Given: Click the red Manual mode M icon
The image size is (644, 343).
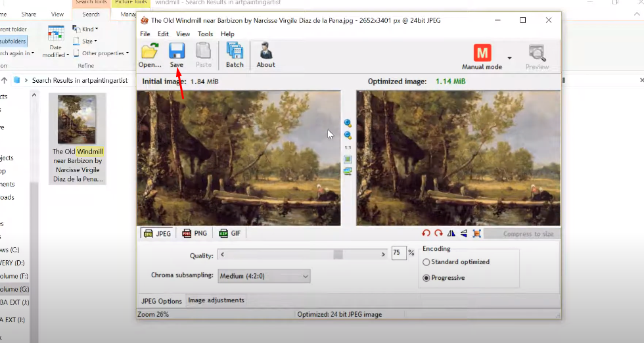Looking at the screenshot, I should tap(482, 53).
